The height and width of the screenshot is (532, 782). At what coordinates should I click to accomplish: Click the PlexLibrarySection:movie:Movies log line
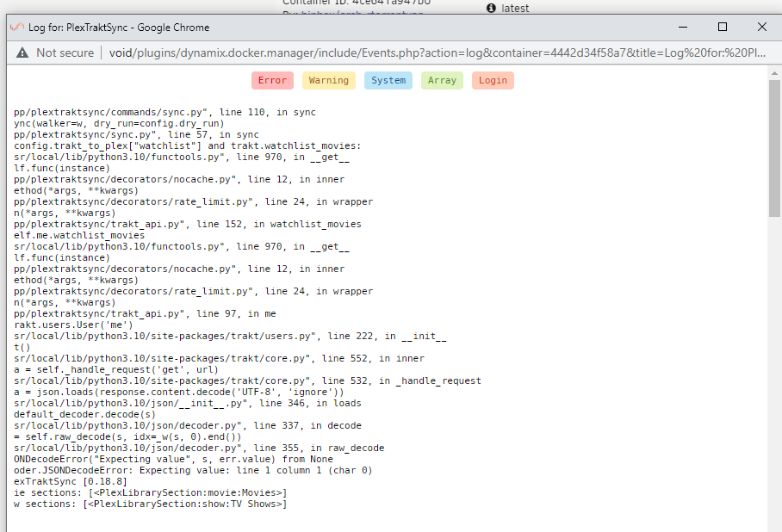click(151, 492)
